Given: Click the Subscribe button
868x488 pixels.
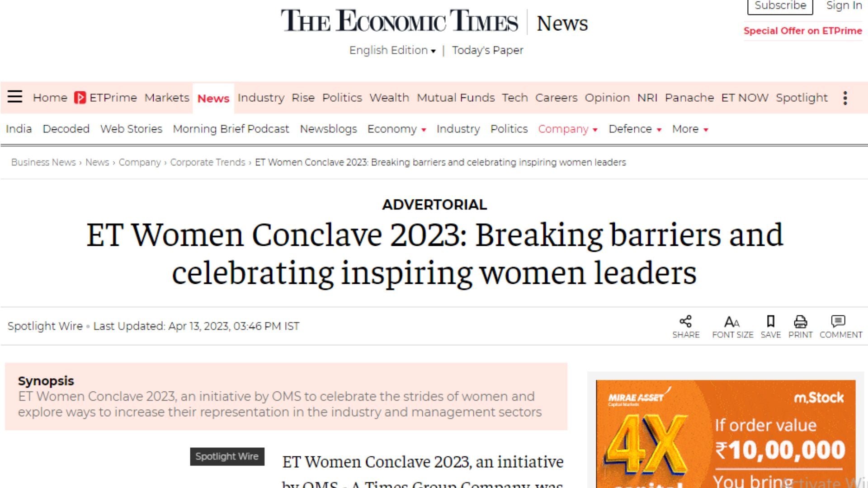Looking at the screenshot, I should 780,6.
